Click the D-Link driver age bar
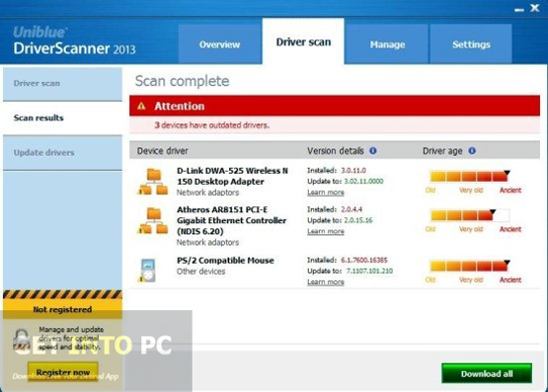 [x=469, y=177]
